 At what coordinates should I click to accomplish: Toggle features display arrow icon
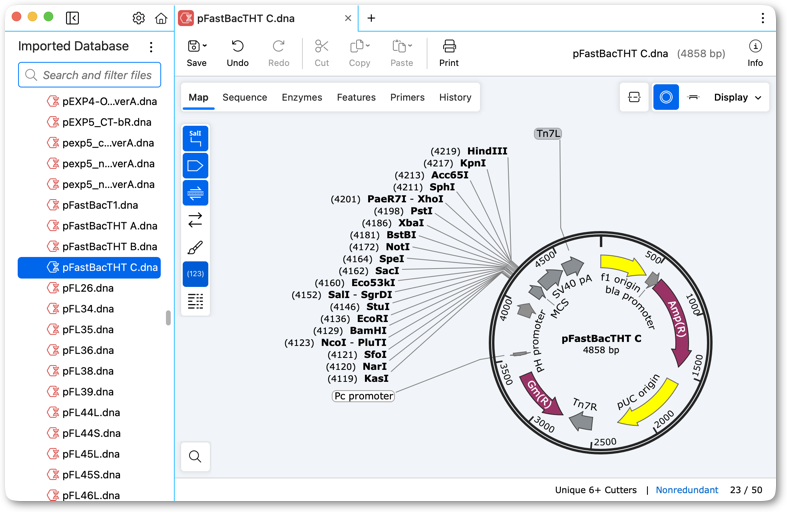click(195, 166)
